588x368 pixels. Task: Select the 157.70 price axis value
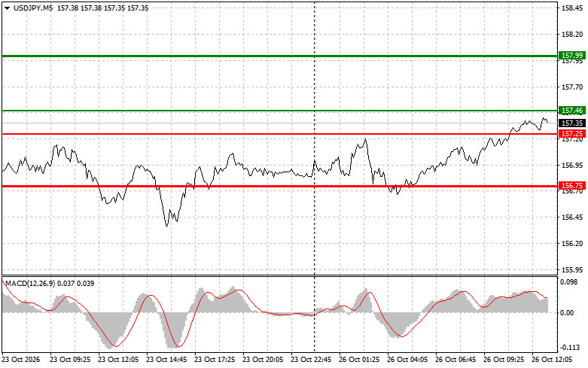click(572, 87)
